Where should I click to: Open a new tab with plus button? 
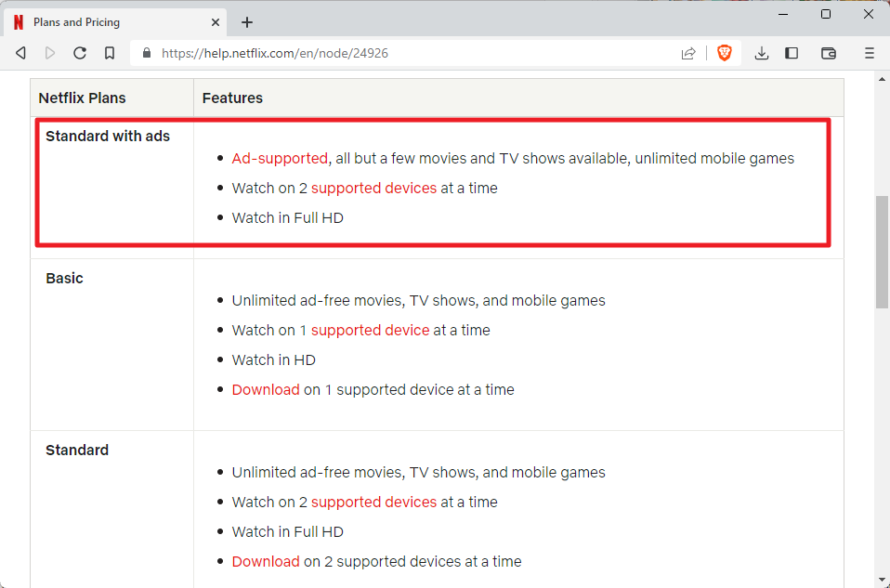click(x=247, y=22)
